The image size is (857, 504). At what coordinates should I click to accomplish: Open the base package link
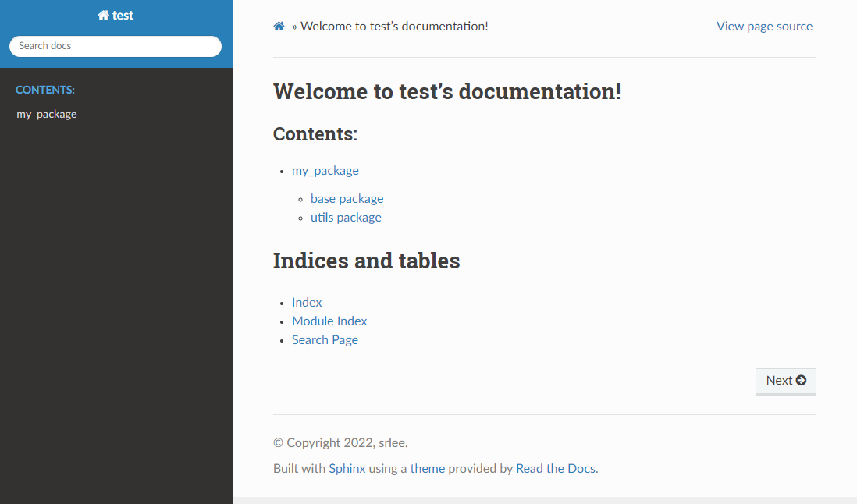(x=347, y=199)
